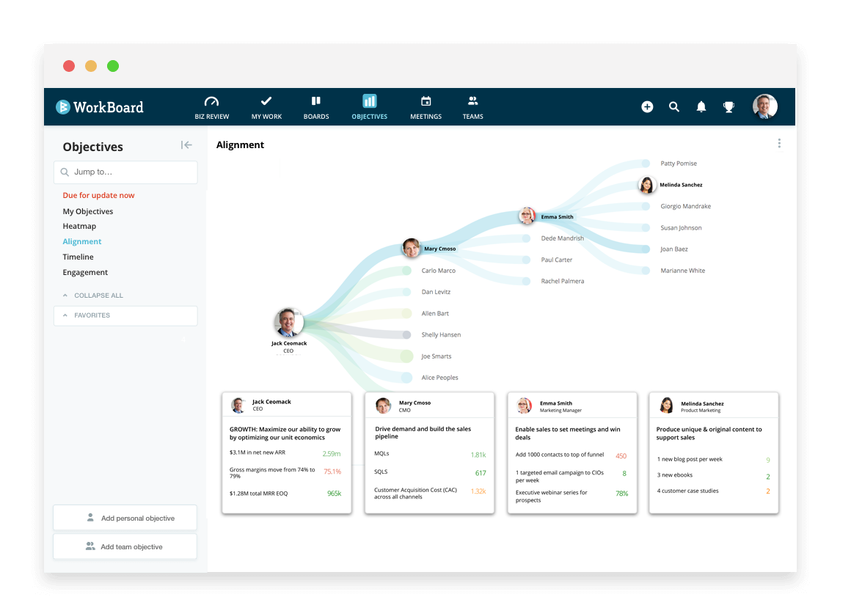Select Susan Johnson in the tree
Viewport: 851px width, 616px height.
pos(681,228)
